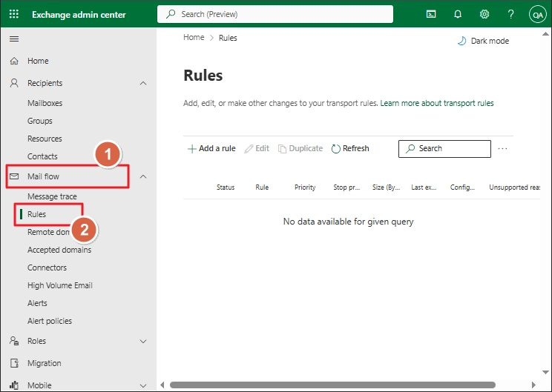Open the app launcher waffle icon
552x392 pixels.
click(14, 14)
